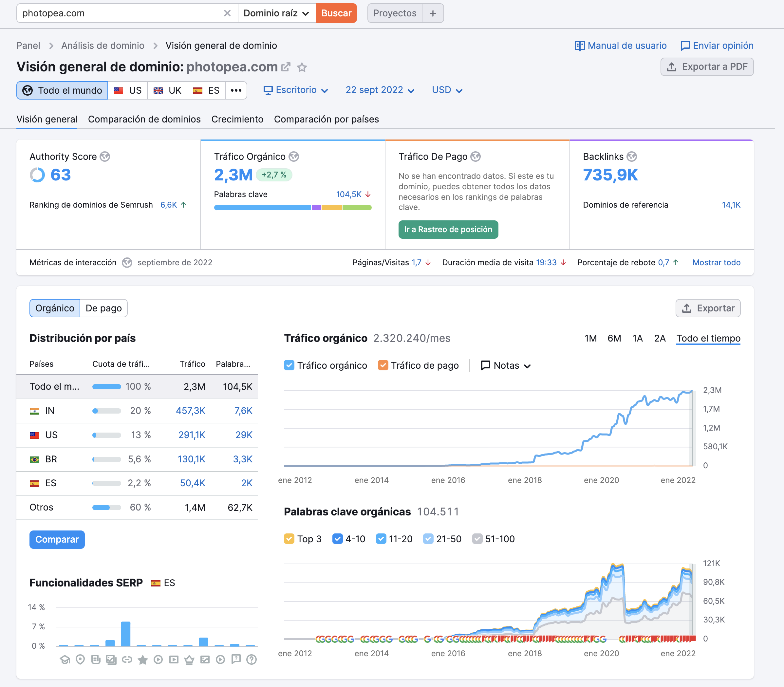Open the external link icon beside the domain title

tap(286, 67)
